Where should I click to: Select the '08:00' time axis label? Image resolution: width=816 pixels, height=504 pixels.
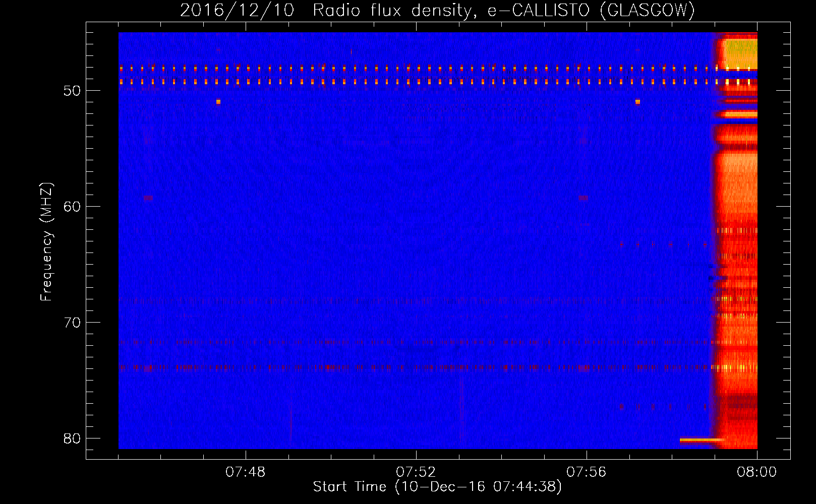(x=756, y=472)
